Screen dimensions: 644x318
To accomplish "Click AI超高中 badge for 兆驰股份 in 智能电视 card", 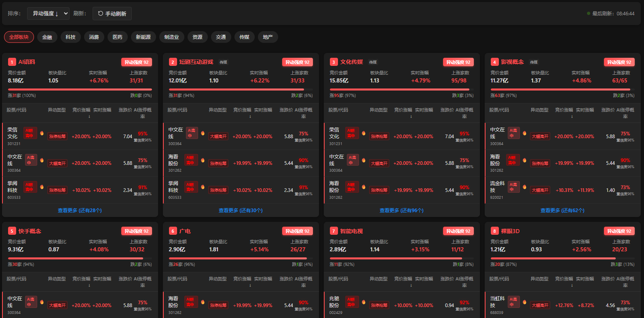I will point(351,302).
